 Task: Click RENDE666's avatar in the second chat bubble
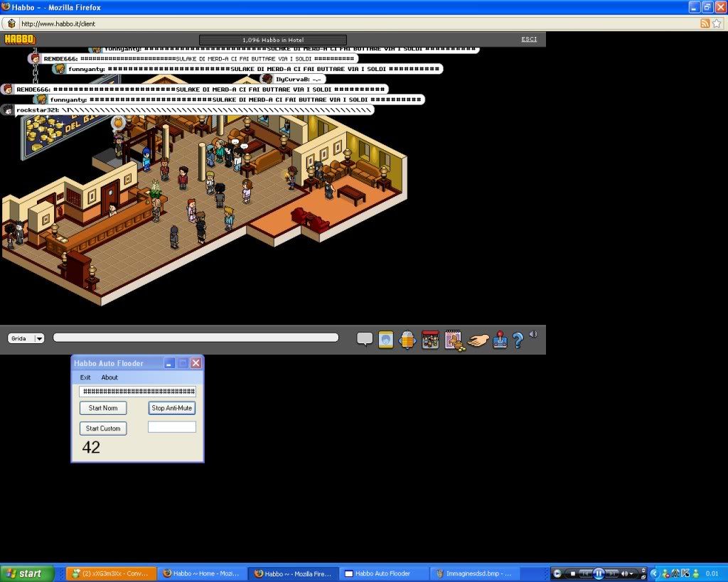click(x=34, y=58)
